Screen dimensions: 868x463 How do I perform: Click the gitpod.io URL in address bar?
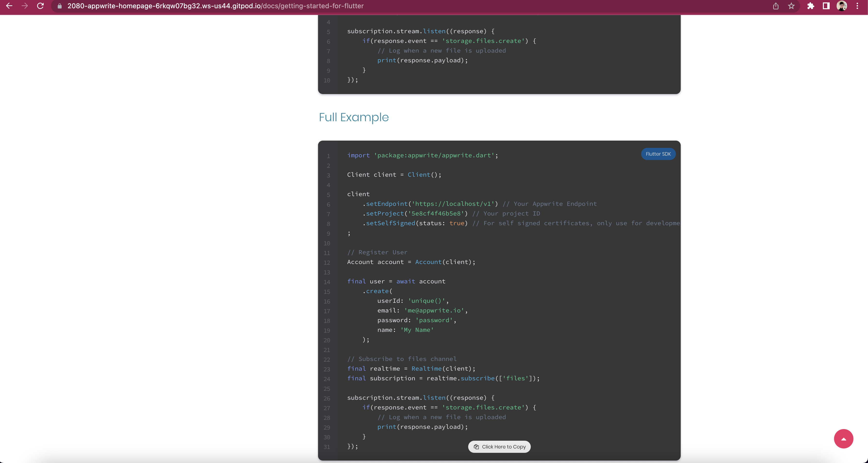click(215, 6)
